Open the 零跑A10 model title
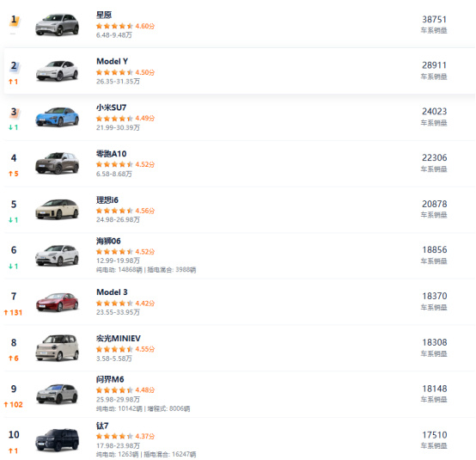This screenshot has width=476, height=460. point(111,154)
